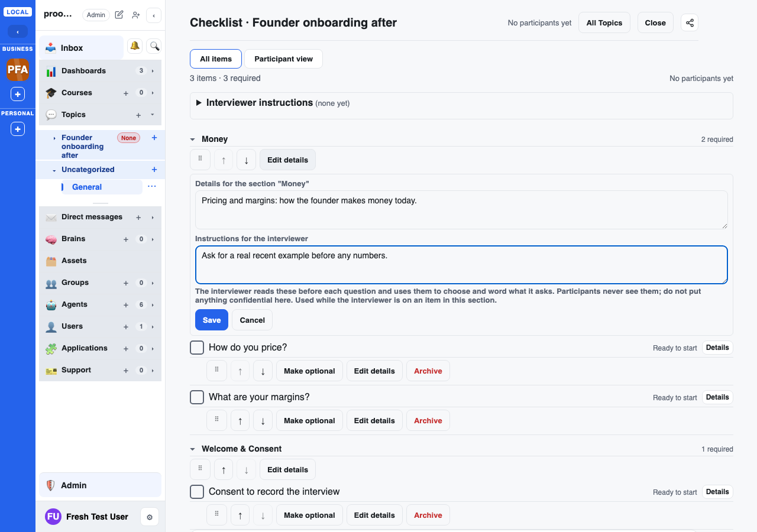Tick 'Consent to record the interview' checkbox

click(x=197, y=492)
